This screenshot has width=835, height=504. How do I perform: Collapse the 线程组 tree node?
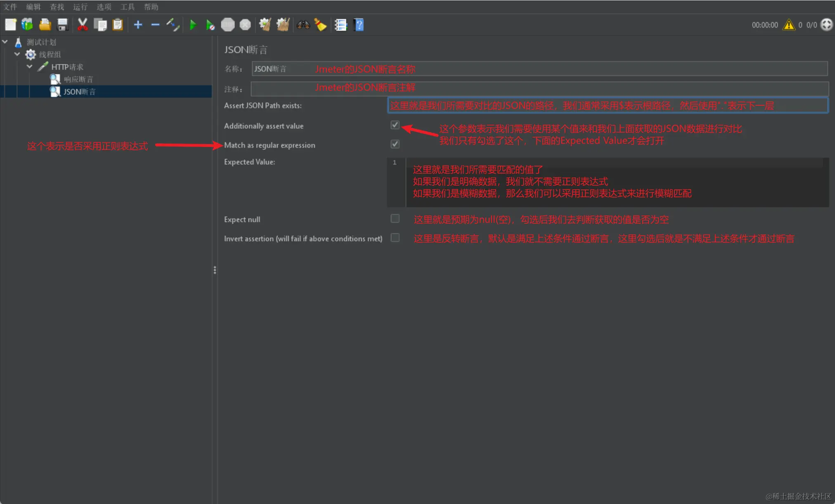click(17, 54)
